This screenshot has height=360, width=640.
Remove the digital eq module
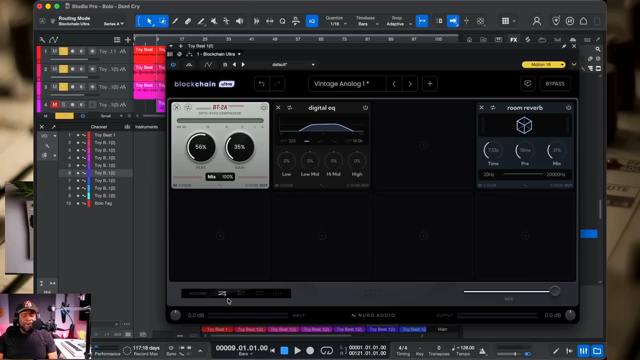(x=278, y=108)
